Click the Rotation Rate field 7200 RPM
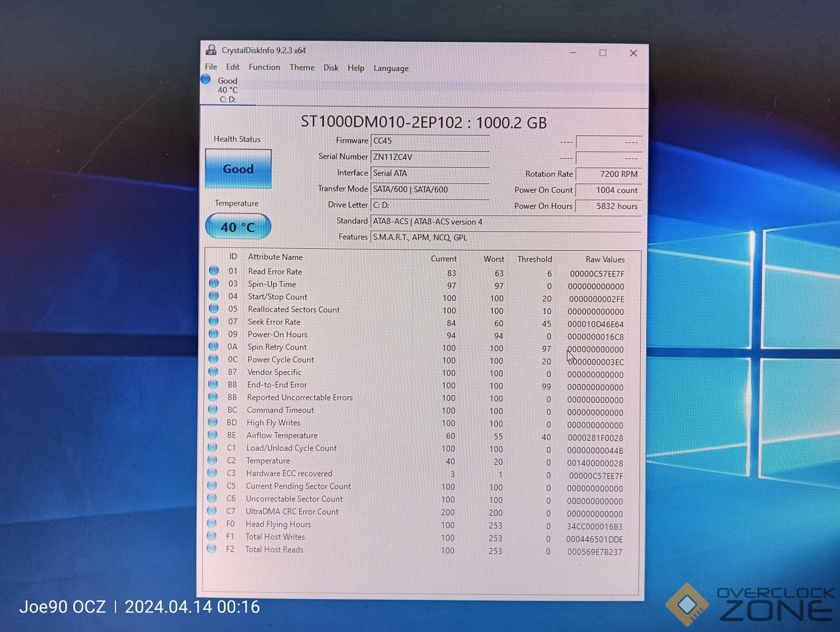840x632 pixels. pyautogui.click(x=608, y=174)
